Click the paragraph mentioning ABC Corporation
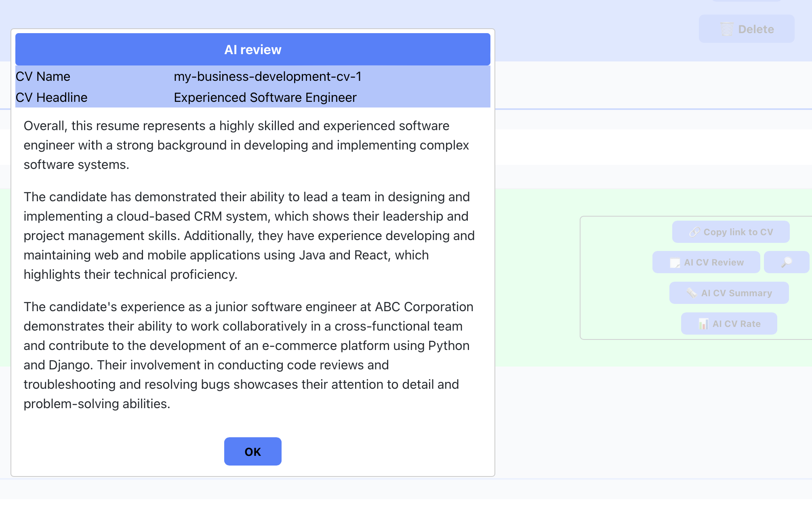 tap(248, 355)
